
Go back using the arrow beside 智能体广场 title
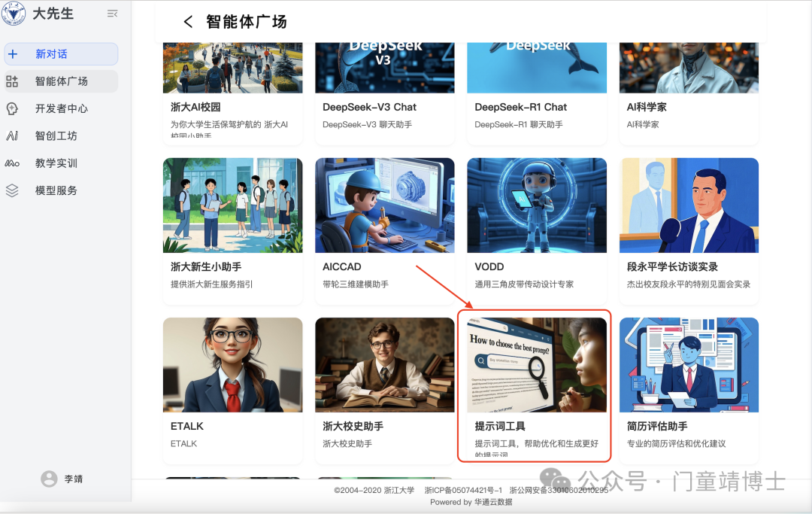click(188, 22)
